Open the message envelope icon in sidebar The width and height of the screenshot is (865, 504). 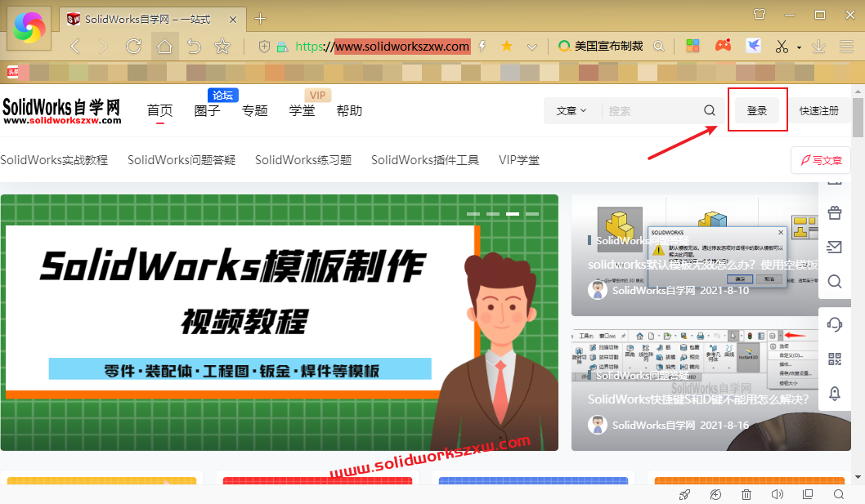click(x=835, y=247)
